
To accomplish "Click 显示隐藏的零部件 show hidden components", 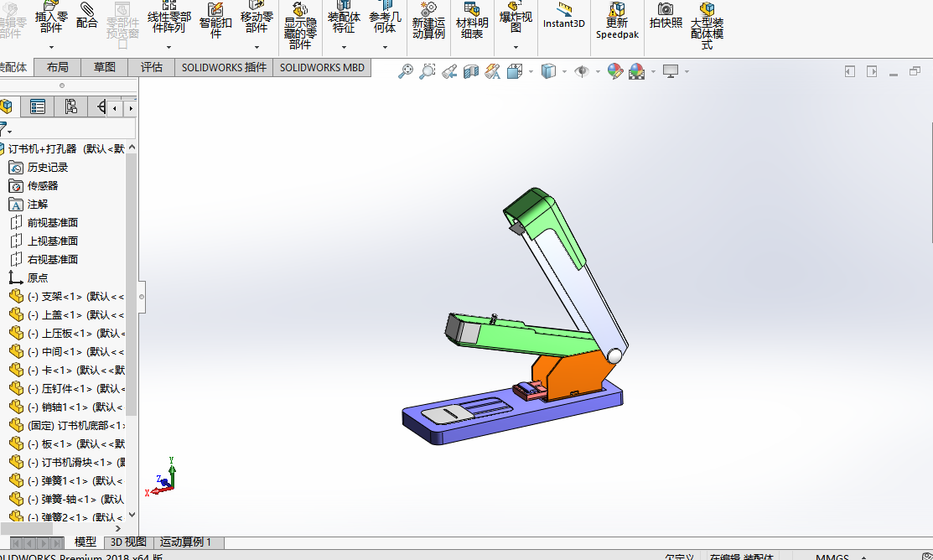I will click(x=300, y=26).
